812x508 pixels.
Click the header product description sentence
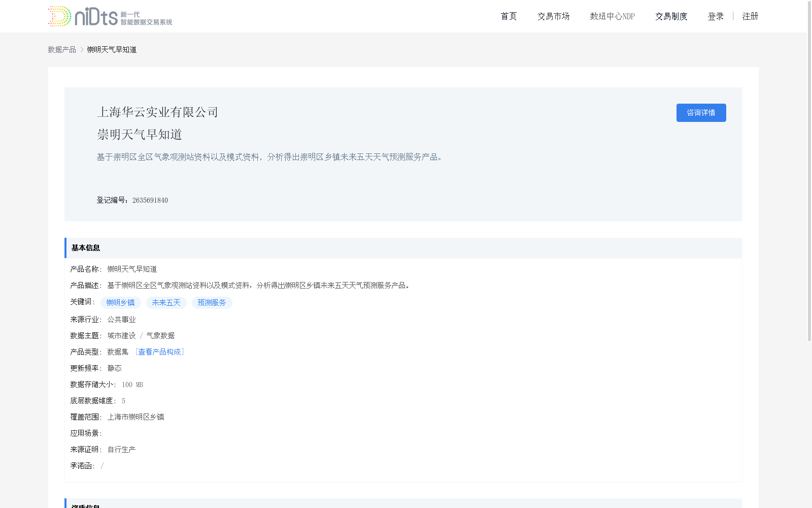pos(271,157)
